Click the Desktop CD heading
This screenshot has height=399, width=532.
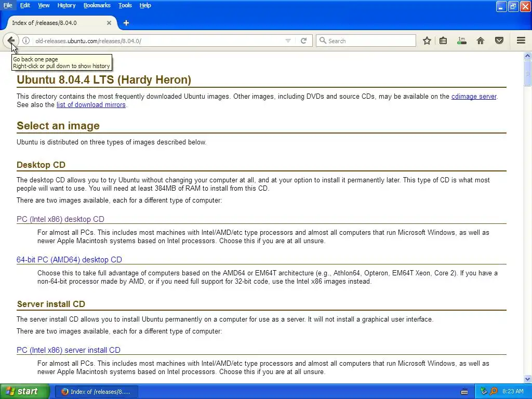tap(41, 165)
